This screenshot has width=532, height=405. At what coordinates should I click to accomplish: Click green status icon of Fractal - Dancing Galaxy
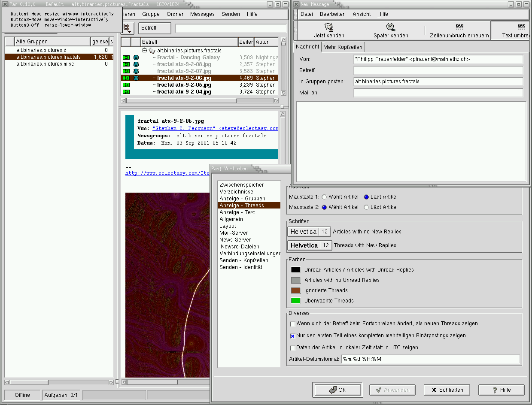tap(127, 57)
